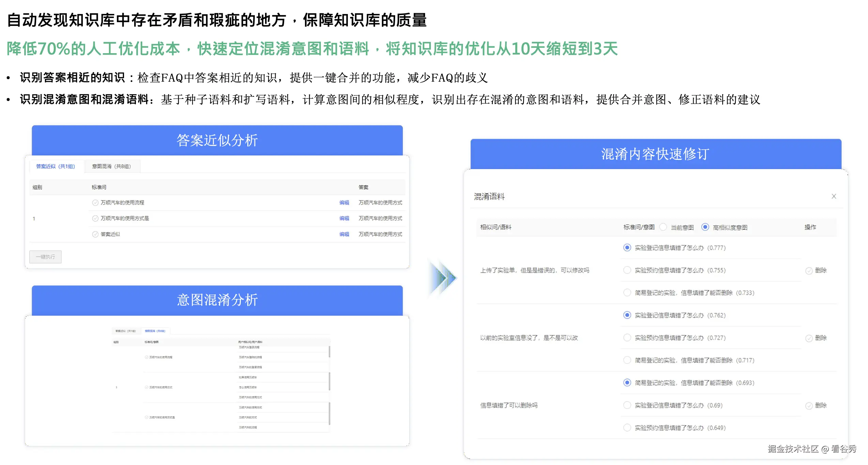Click the delete check icon beside 0.727 group's 删除
The height and width of the screenshot is (465, 868).
[x=810, y=338]
